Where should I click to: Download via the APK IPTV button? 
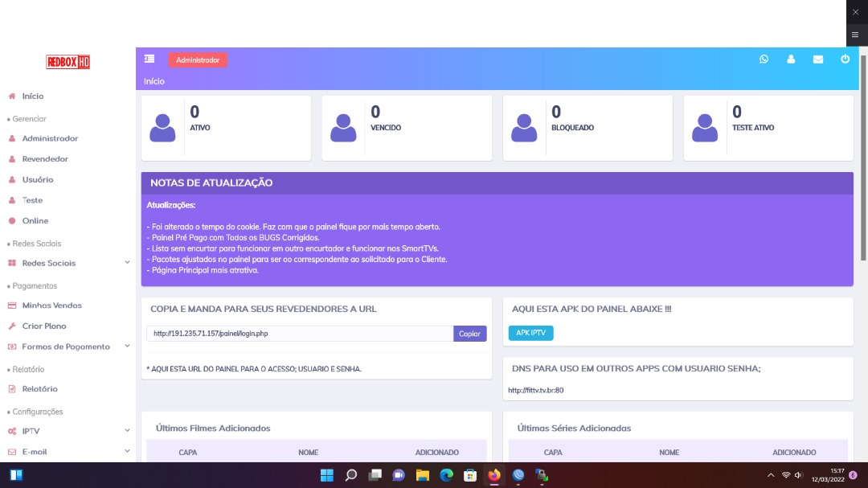[530, 333]
